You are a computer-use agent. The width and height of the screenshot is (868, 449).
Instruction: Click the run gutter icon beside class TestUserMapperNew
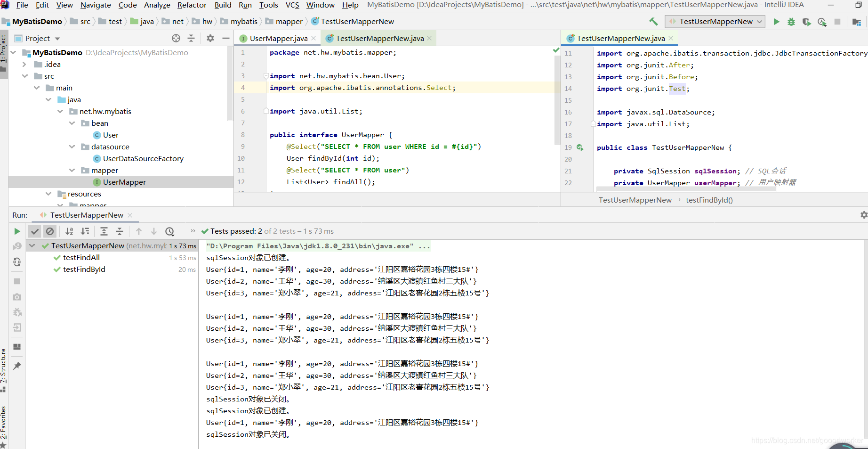tap(580, 147)
